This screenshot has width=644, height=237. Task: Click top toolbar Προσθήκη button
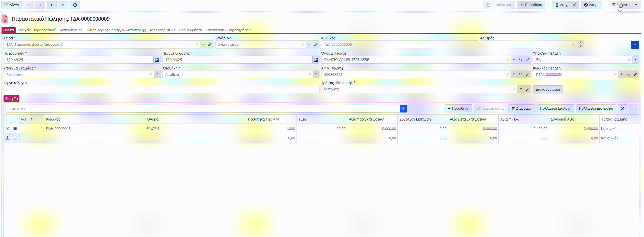[x=531, y=5]
